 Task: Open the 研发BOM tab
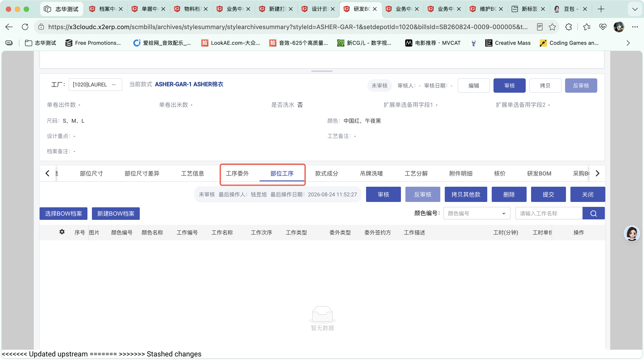pos(539,173)
